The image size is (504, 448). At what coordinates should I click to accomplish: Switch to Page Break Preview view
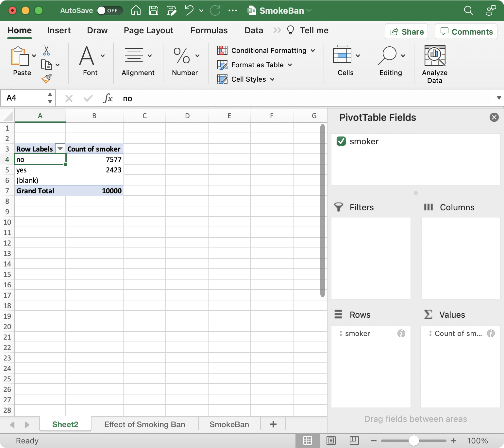click(x=354, y=441)
